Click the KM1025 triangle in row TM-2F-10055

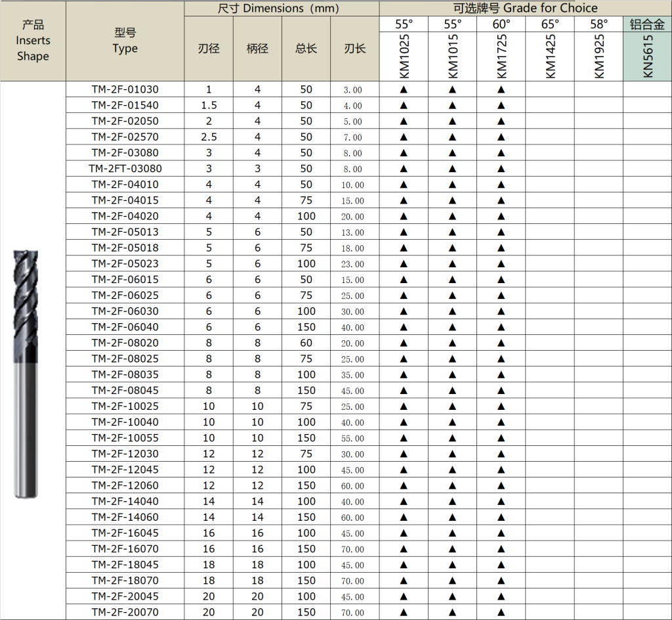[404, 438]
